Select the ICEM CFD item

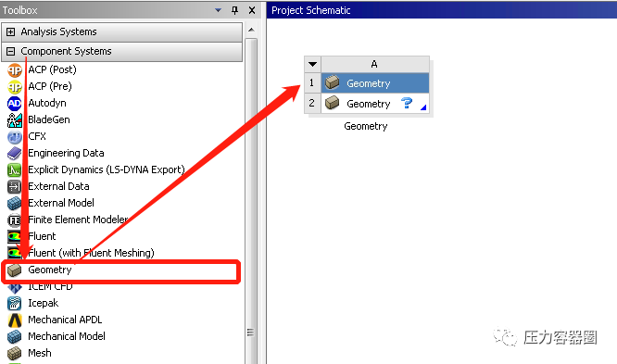[x=50, y=287]
